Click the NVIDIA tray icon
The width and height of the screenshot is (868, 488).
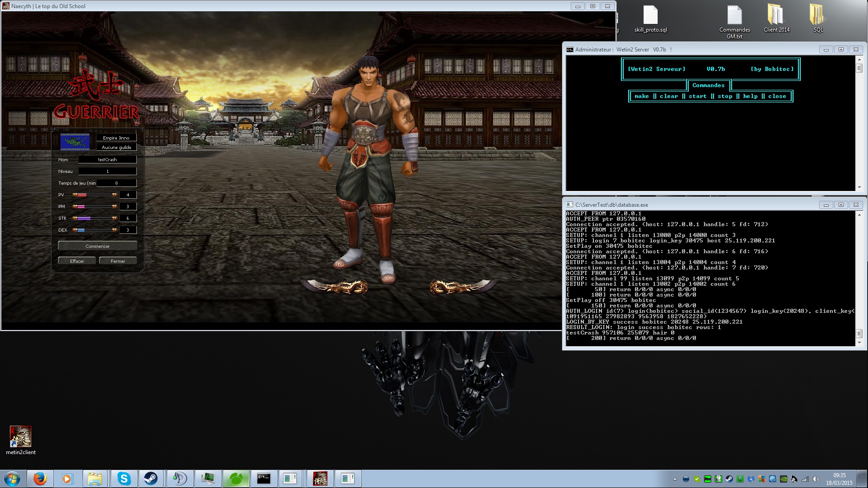point(784,479)
